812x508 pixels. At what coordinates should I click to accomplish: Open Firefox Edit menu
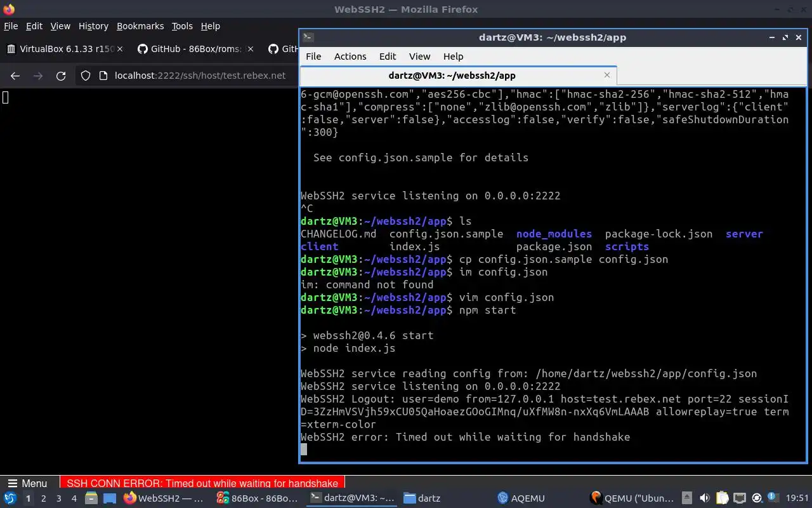34,26
